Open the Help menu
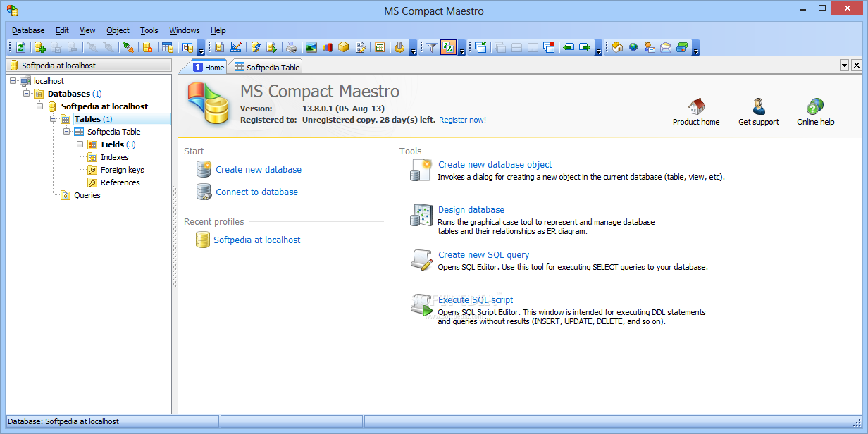Screen dimensions: 868x434 (x=218, y=30)
